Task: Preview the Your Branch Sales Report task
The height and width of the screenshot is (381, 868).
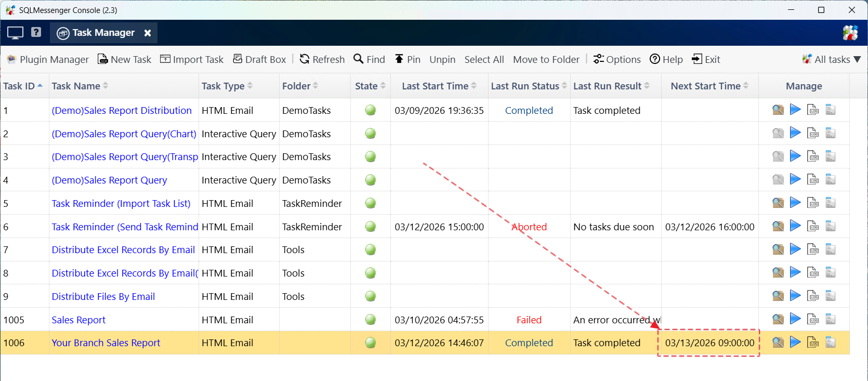Action: pos(778,342)
